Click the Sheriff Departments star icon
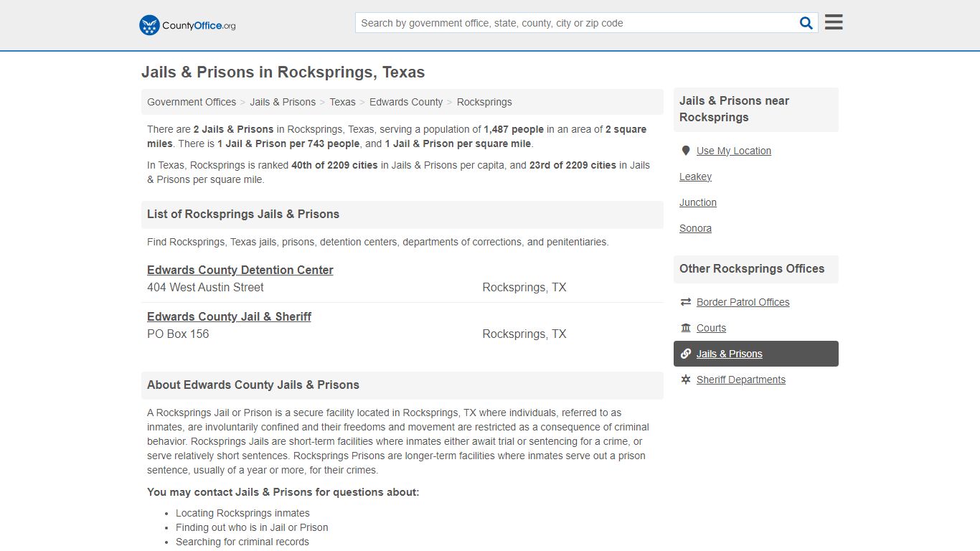 pyautogui.click(x=686, y=380)
